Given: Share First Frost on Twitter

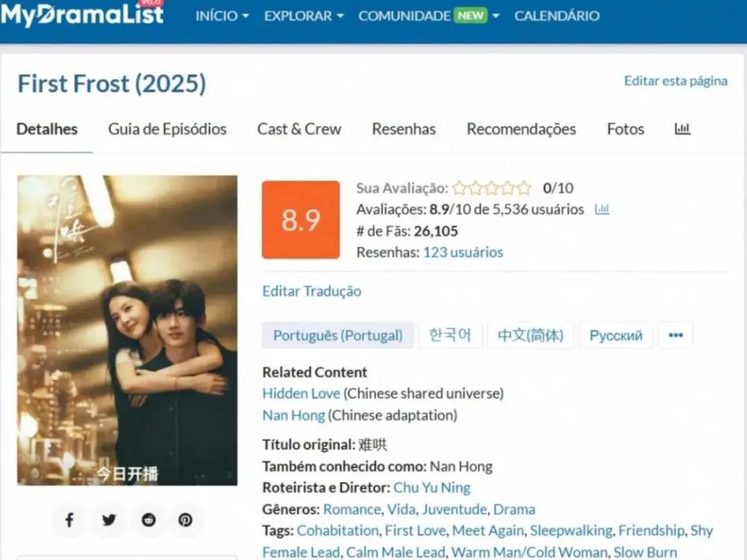Looking at the screenshot, I should coord(109,519).
